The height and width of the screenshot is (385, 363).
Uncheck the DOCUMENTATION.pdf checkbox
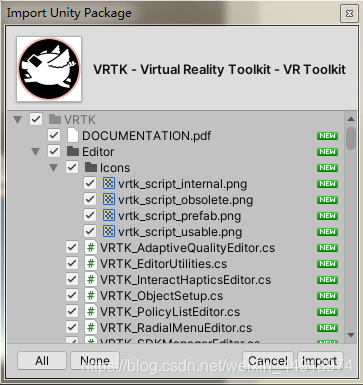pos(54,135)
